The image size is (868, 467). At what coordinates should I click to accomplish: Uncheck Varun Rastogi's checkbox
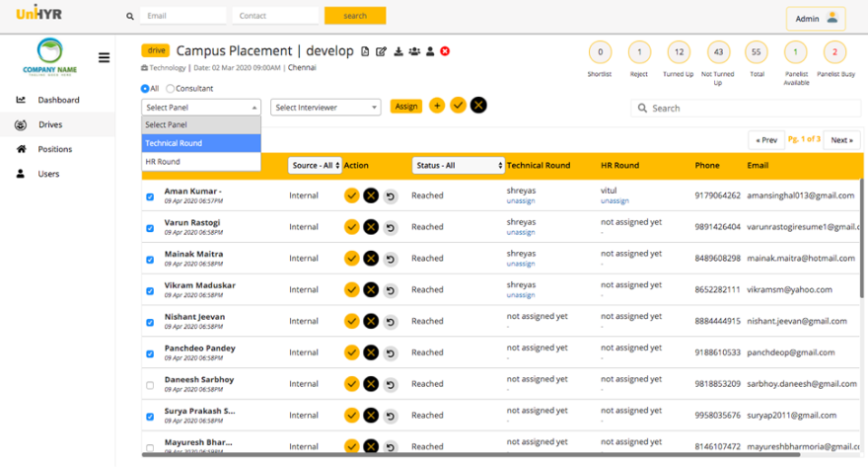tap(150, 228)
